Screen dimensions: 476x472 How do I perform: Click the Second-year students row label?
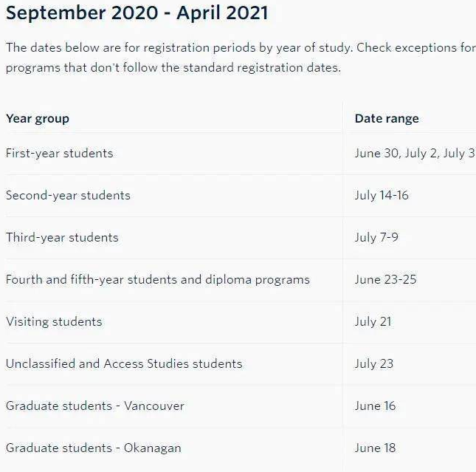tap(68, 196)
